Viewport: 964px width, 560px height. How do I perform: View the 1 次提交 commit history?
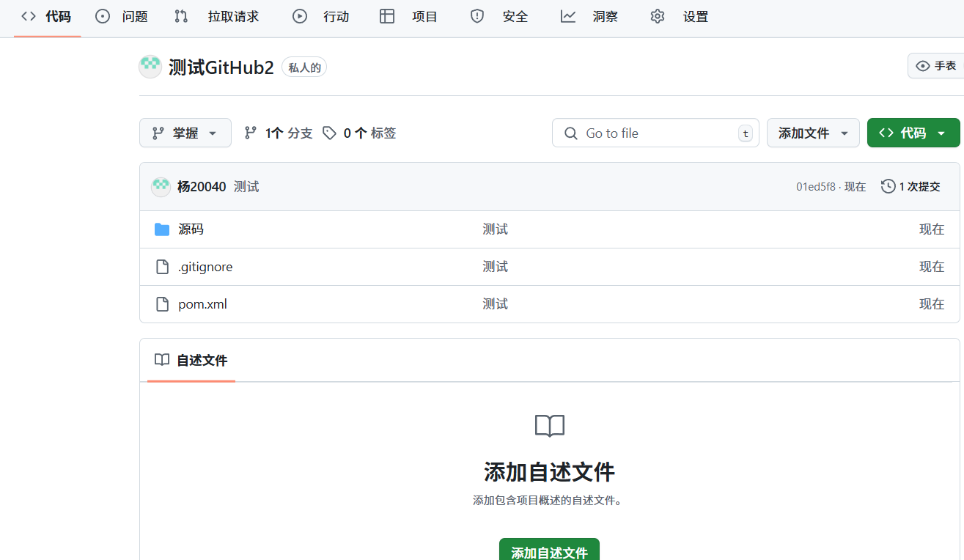click(x=910, y=187)
